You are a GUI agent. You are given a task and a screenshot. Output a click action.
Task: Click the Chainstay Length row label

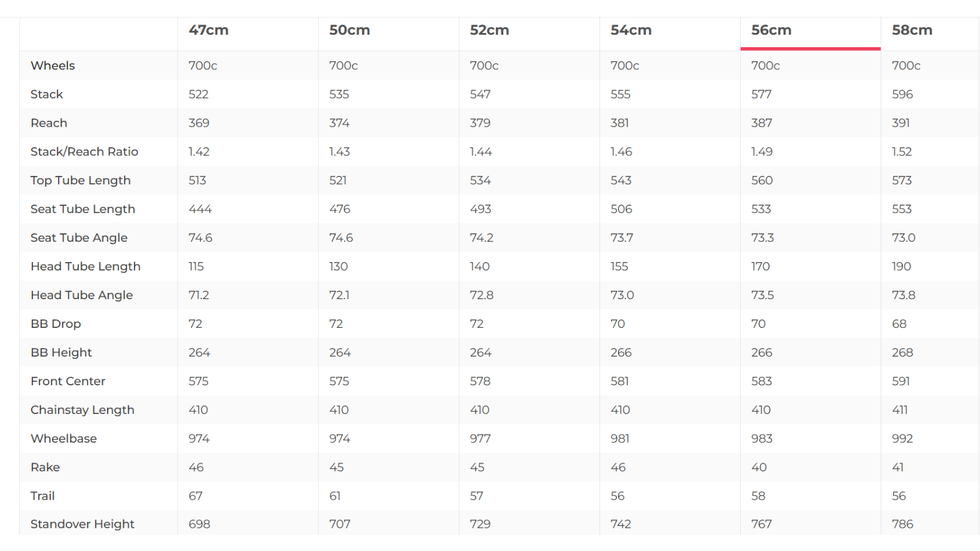[83, 410]
